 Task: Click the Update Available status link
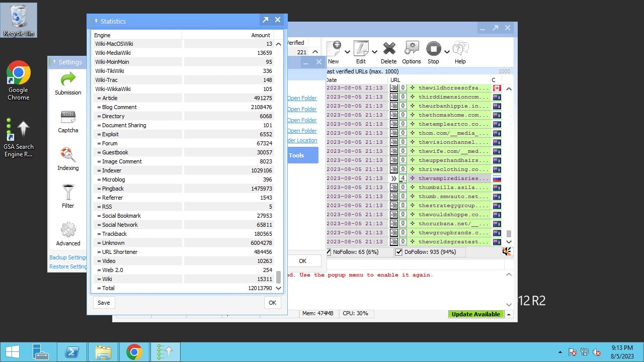(x=475, y=314)
